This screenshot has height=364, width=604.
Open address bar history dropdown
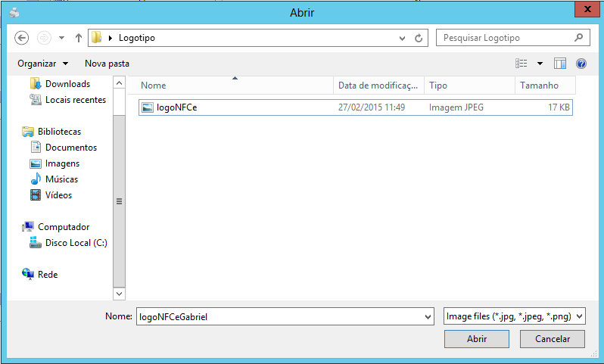click(x=402, y=38)
